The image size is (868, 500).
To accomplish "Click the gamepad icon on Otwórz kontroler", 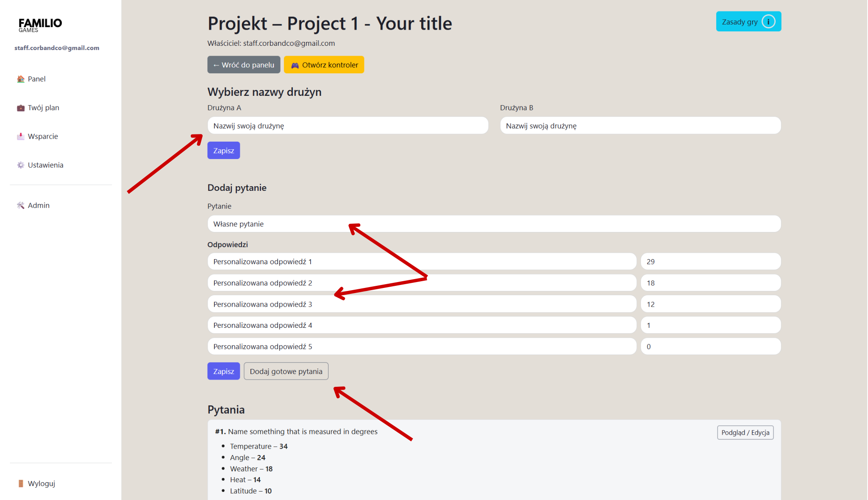I will [295, 65].
